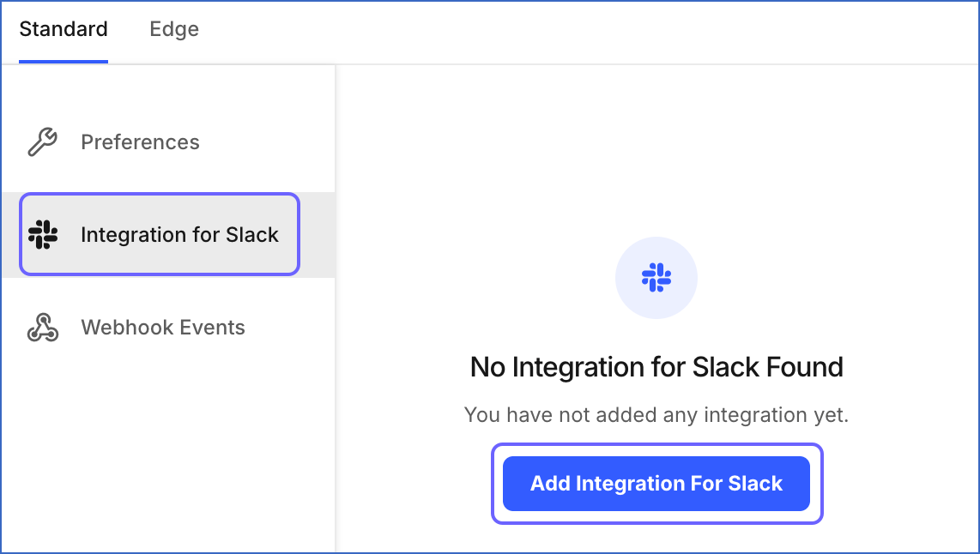Open Preferences from the sidebar

point(140,142)
